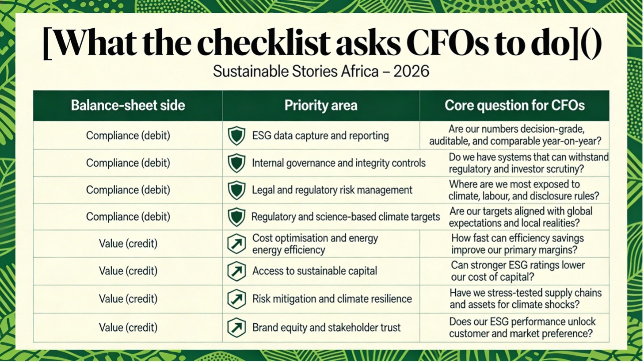
Task: Click shield icon beside Regulatory and science-based targets
Action: pyautogui.click(x=236, y=217)
